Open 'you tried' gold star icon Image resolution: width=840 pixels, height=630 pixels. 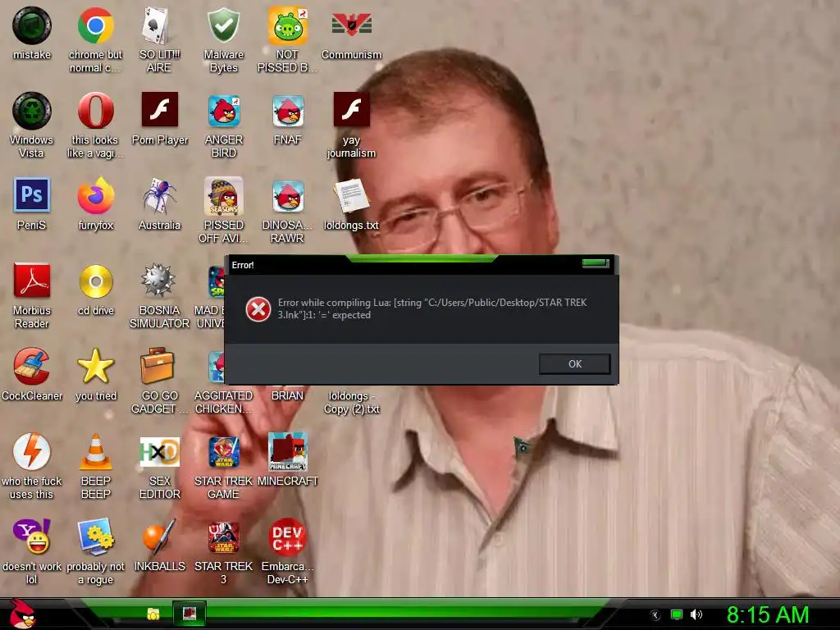click(x=95, y=367)
